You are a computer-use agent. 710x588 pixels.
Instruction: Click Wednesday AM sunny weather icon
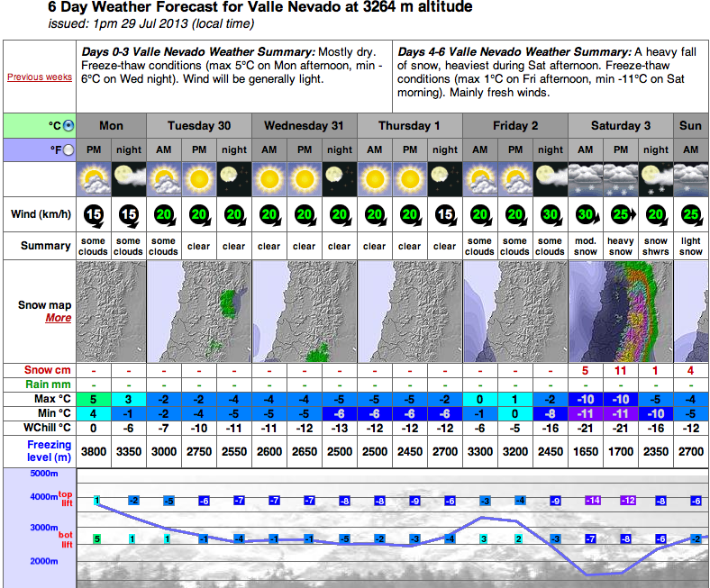(x=269, y=179)
